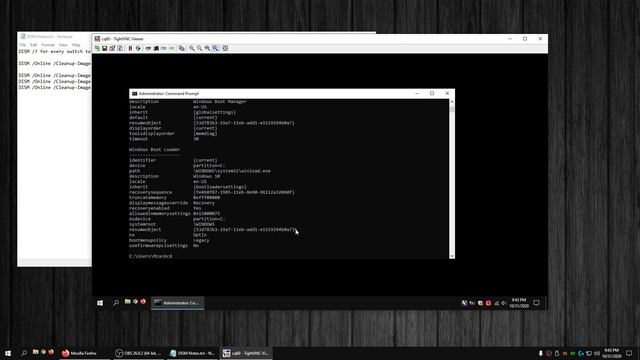This screenshot has height=360, width=640.
Task: Click the remote volume tray icon
Action: [503, 303]
